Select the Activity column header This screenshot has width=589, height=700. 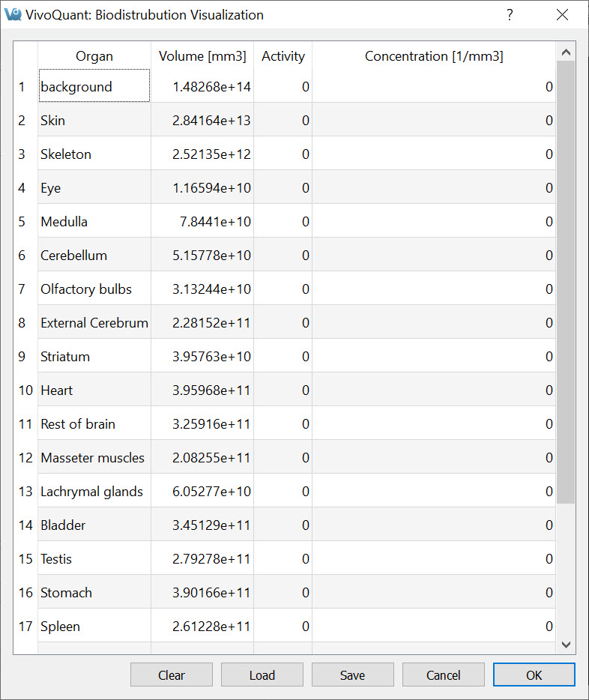[x=283, y=56]
